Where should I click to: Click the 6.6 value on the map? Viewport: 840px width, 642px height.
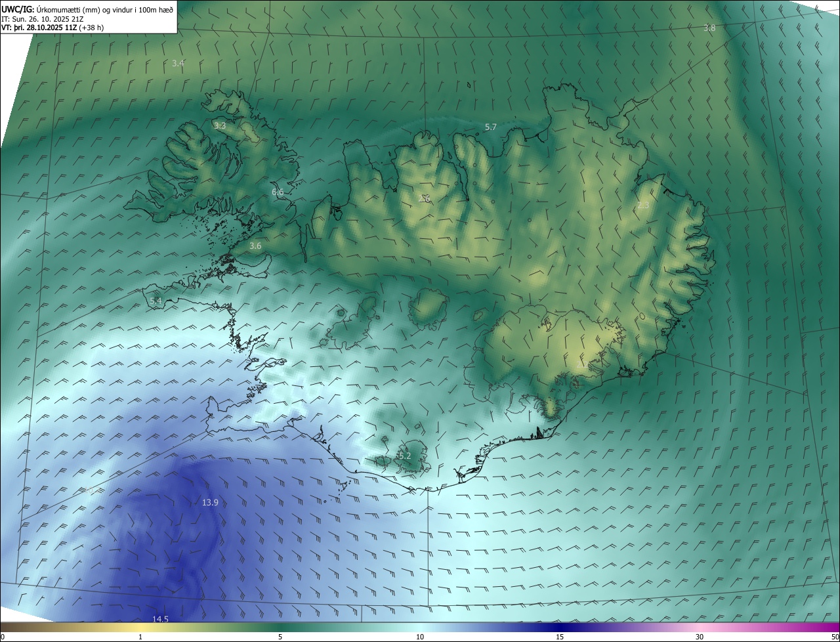coord(278,192)
